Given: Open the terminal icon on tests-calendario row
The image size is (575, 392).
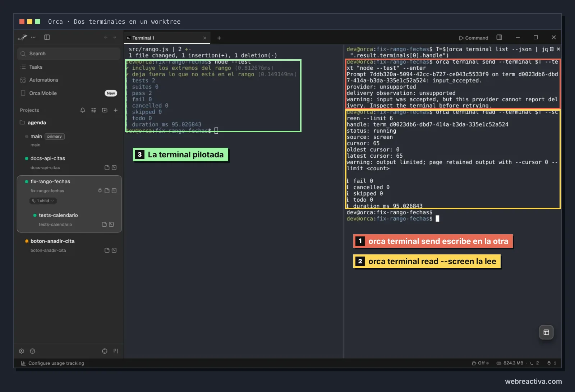Looking at the screenshot, I should click(x=111, y=224).
